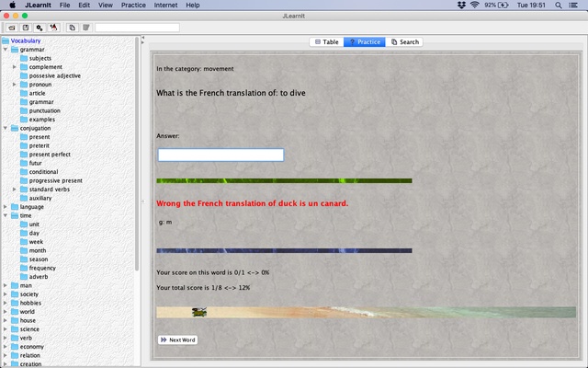
Task: Select the Vocabulary root folder
Action: (21, 40)
